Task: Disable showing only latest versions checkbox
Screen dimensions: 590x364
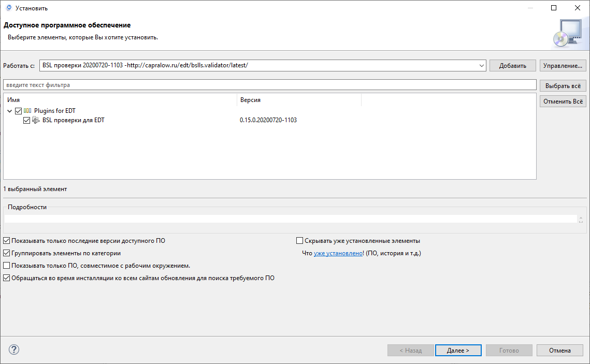Action: coord(6,241)
